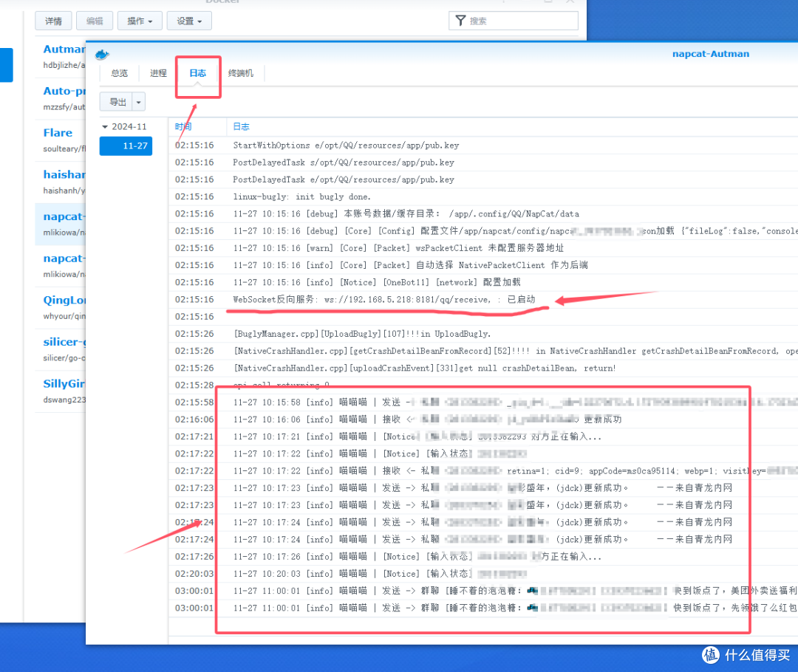Select the SillyGirl container entry
This screenshot has width=798, height=672.
coord(60,391)
